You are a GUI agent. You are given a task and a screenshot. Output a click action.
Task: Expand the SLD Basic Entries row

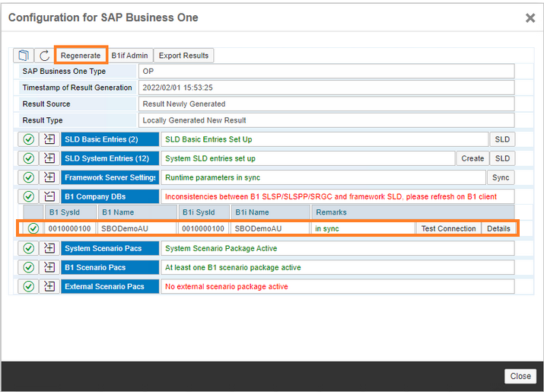click(49, 139)
